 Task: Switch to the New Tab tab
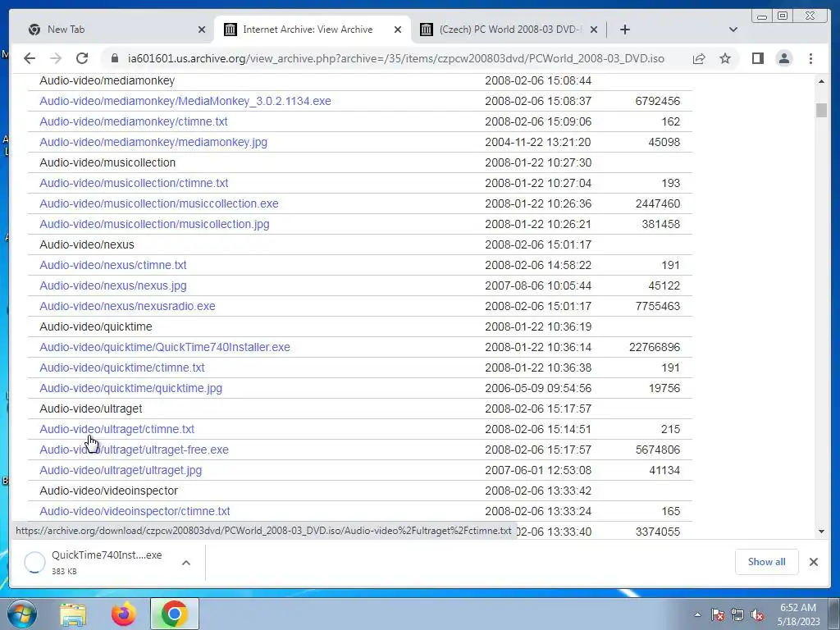pyautogui.click(x=115, y=30)
